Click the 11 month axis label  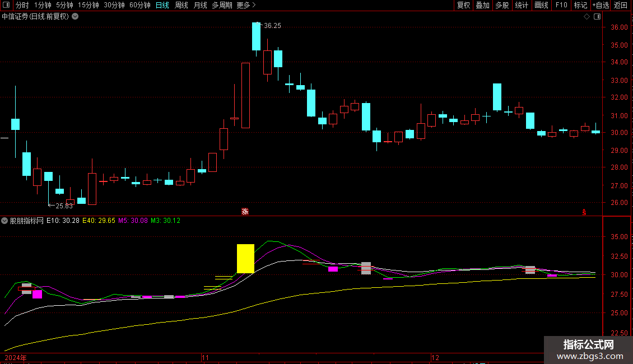[206, 358]
